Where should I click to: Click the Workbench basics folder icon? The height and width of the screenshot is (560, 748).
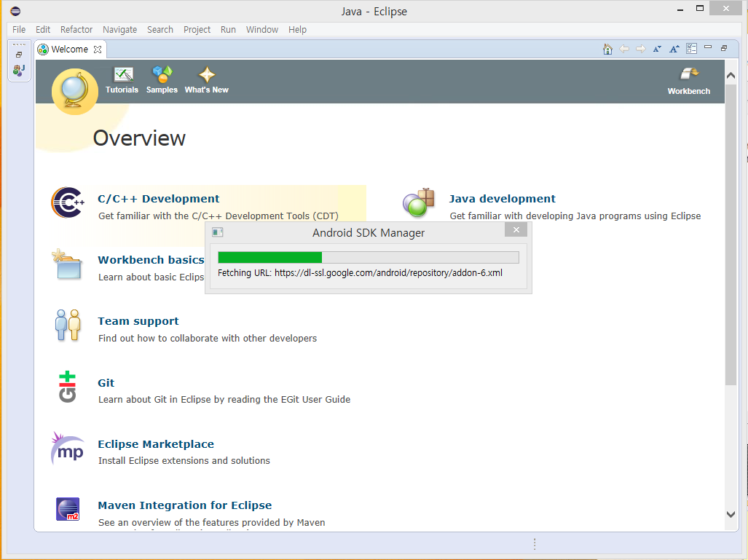coord(67,264)
